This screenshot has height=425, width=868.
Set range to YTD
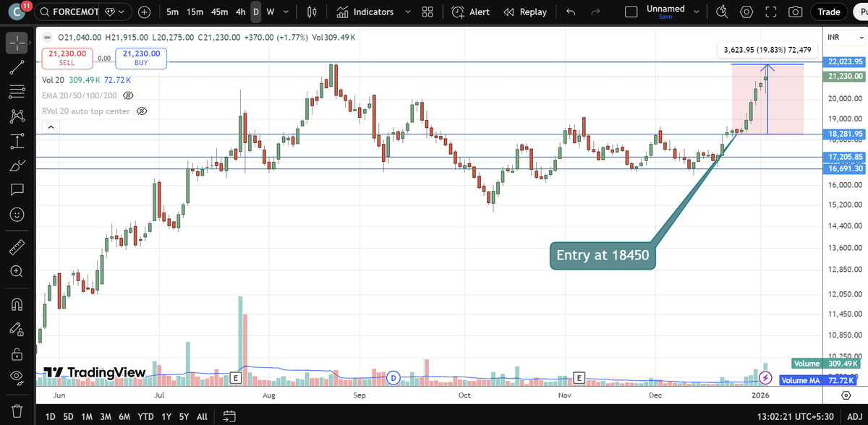tap(145, 416)
